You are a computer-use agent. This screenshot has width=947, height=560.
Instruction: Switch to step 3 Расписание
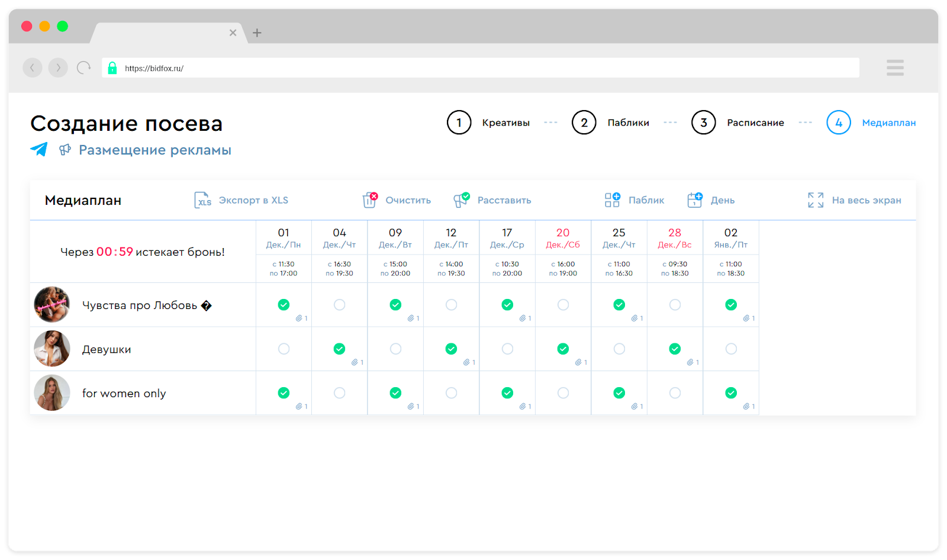pos(704,123)
